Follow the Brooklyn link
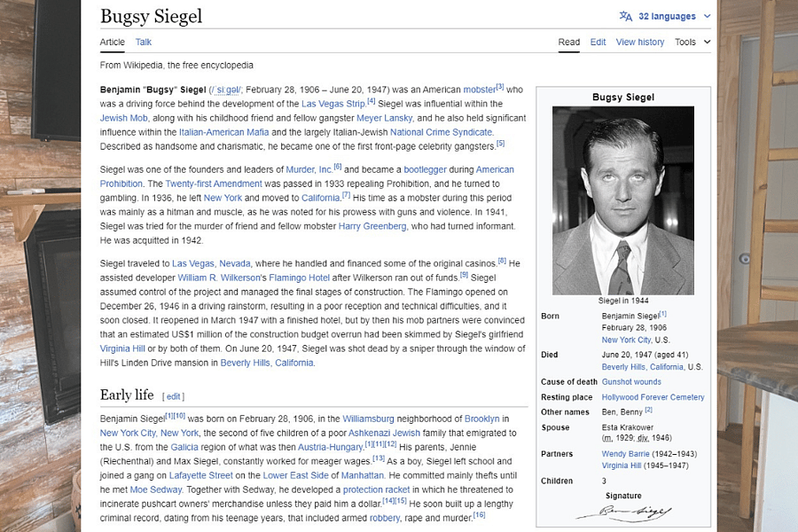Image resolution: width=798 pixels, height=532 pixels. coord(482,419)
